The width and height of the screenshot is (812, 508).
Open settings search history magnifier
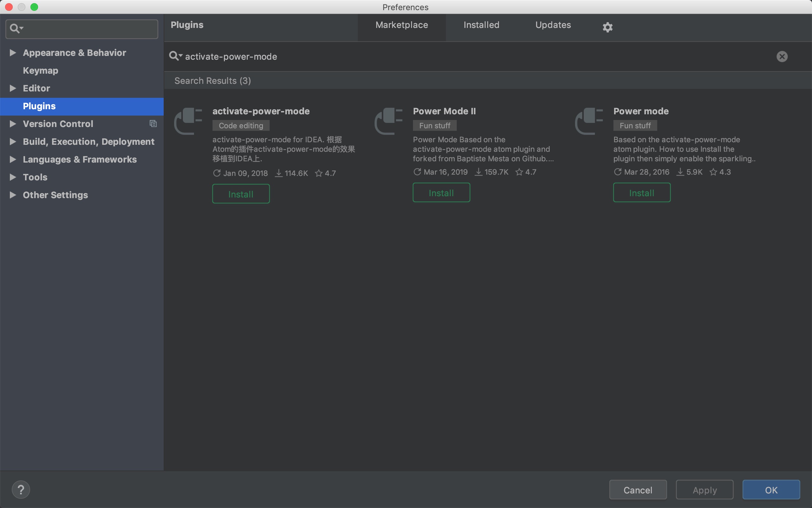[16, 29]
